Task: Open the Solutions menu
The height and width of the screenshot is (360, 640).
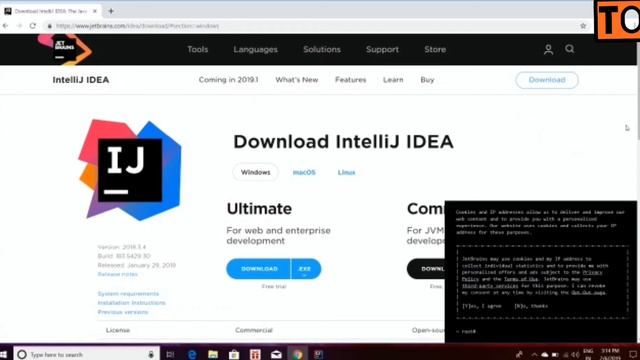Action: tap(322, 49)
